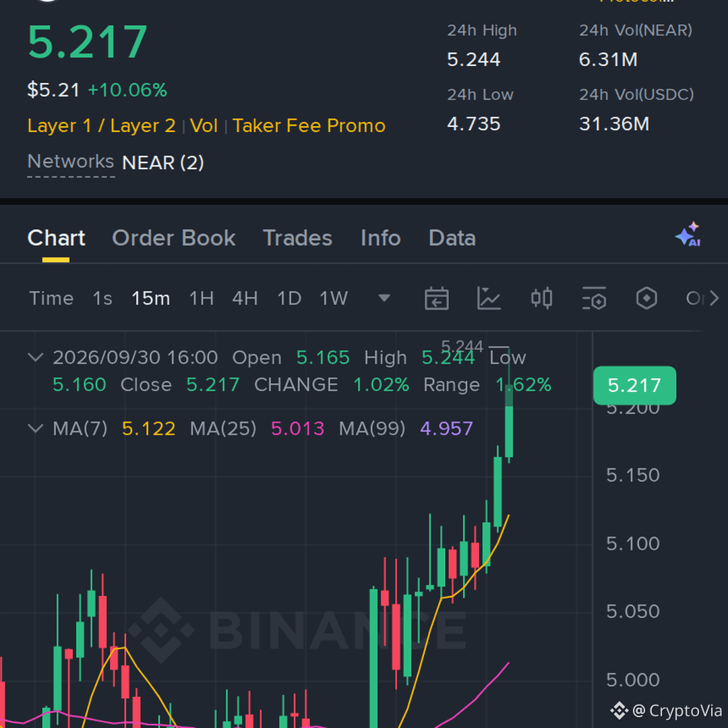Image resolution: width=728 pixels, height=728 pixels.
Task: Click the 5.217 current price marker
Action: coord(634,386)
